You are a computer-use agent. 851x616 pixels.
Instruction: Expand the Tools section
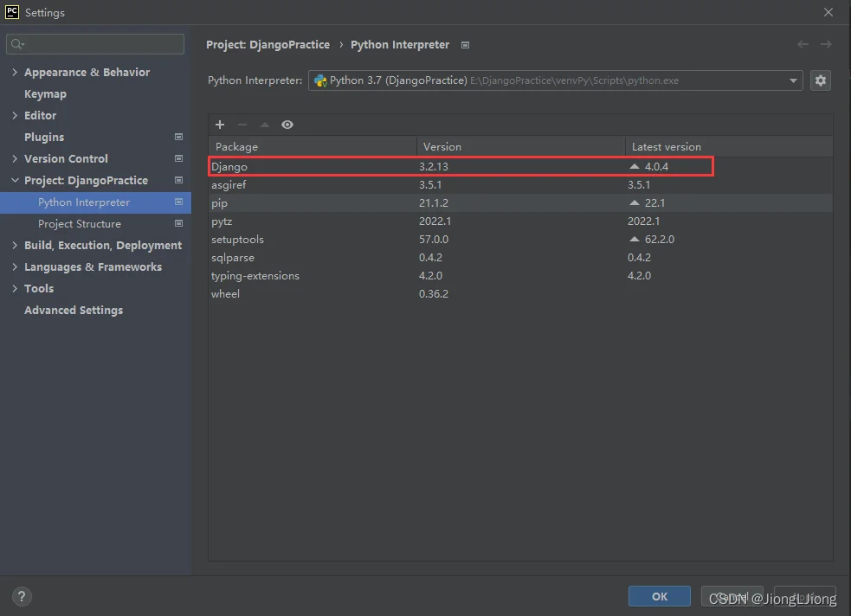(x=15, y=289)
